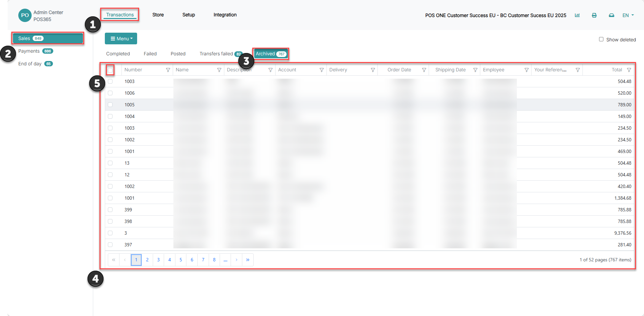This screenshot has height=316, width=644.
Task: Switch to Transfers failed tab
Action: [221, 54]
